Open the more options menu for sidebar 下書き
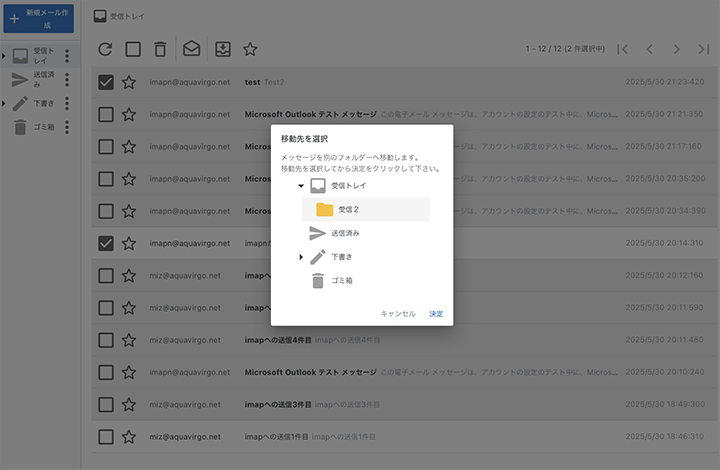The image size is (720, 470). click(67, 103)
